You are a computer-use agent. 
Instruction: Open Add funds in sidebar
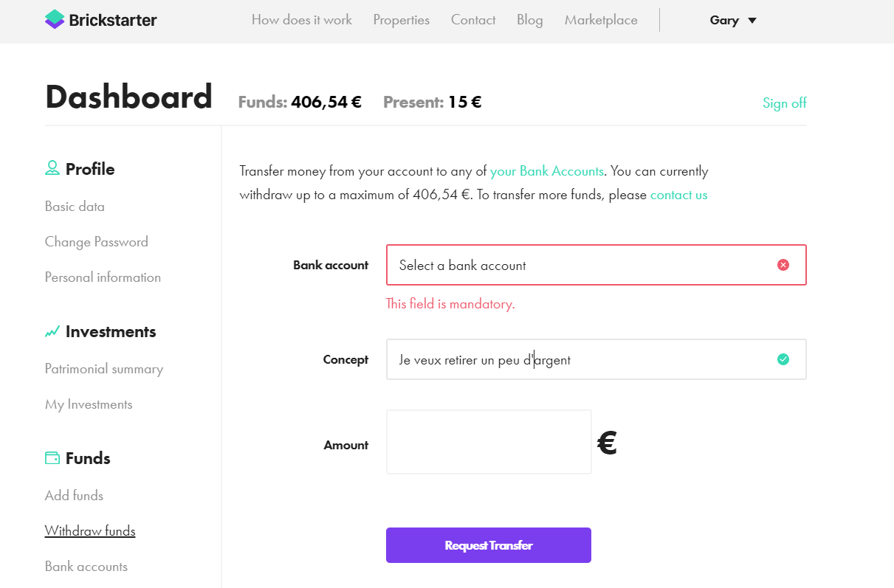coord(74,496)
